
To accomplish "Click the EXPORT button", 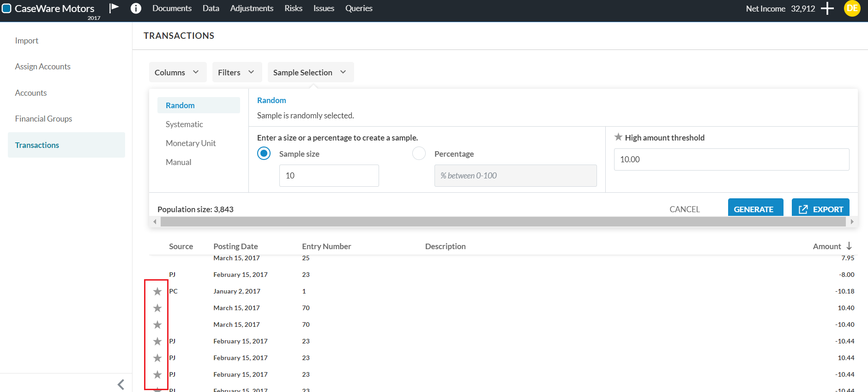I will [820, 209].
